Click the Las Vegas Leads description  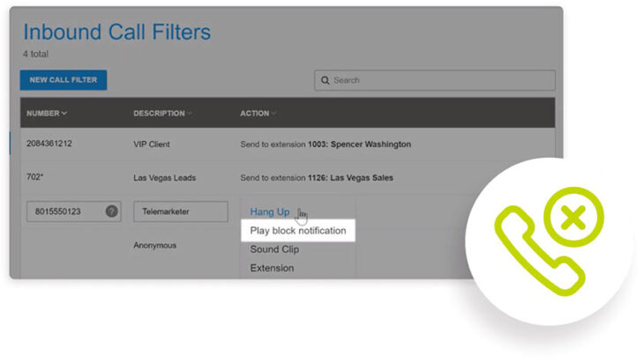click(x=164, y=177)
